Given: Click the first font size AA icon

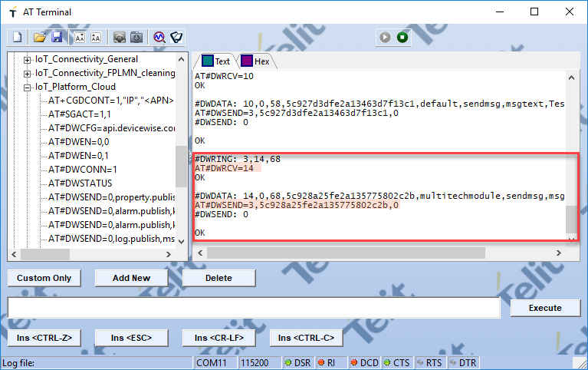Looking at the screenshot, I should click(x=79, y=37).
